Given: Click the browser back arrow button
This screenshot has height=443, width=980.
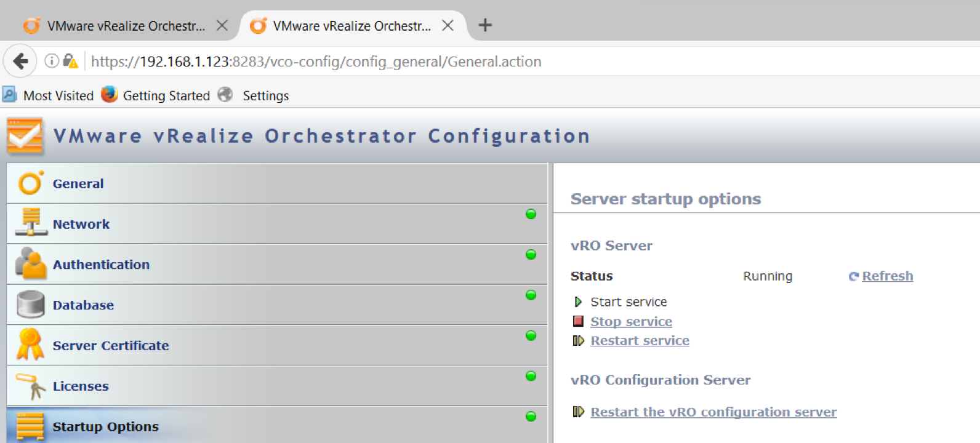Looking at the screenshot, I should coord(20,61).
